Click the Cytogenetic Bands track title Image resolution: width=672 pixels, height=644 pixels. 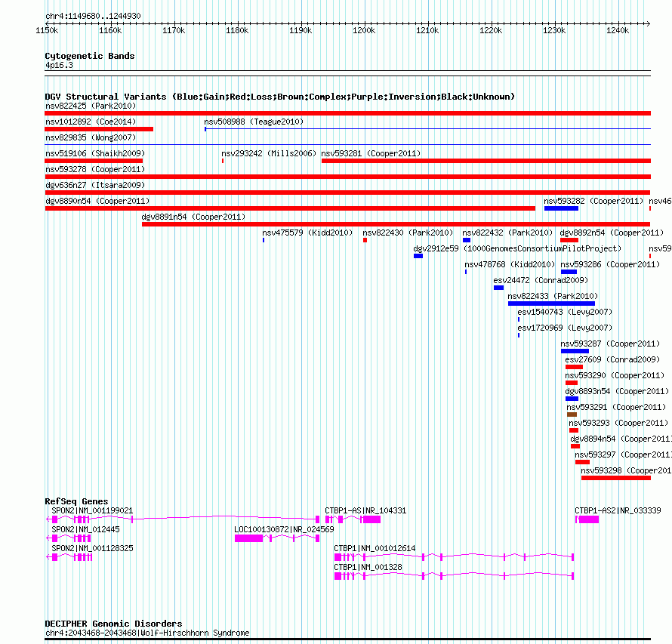(90, 56)
